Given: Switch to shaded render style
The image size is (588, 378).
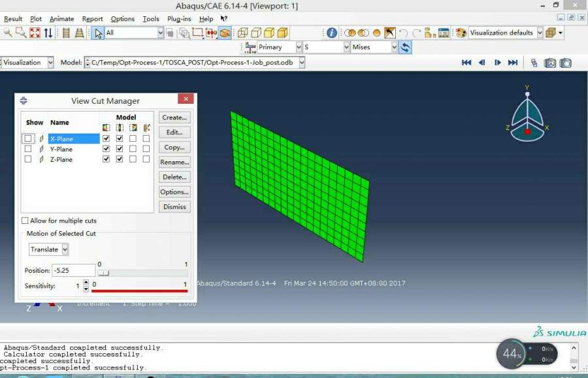Looking at the screenshot, I should point(283,33).
